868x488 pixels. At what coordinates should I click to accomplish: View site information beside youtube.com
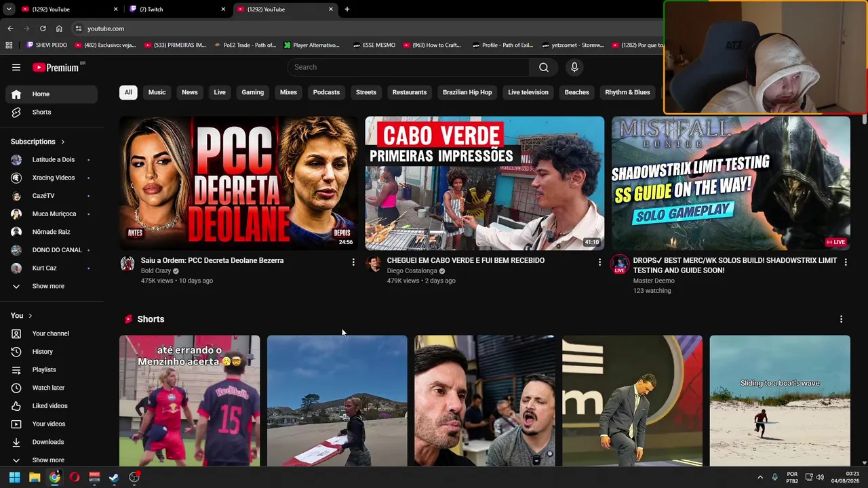coord(79,28)
